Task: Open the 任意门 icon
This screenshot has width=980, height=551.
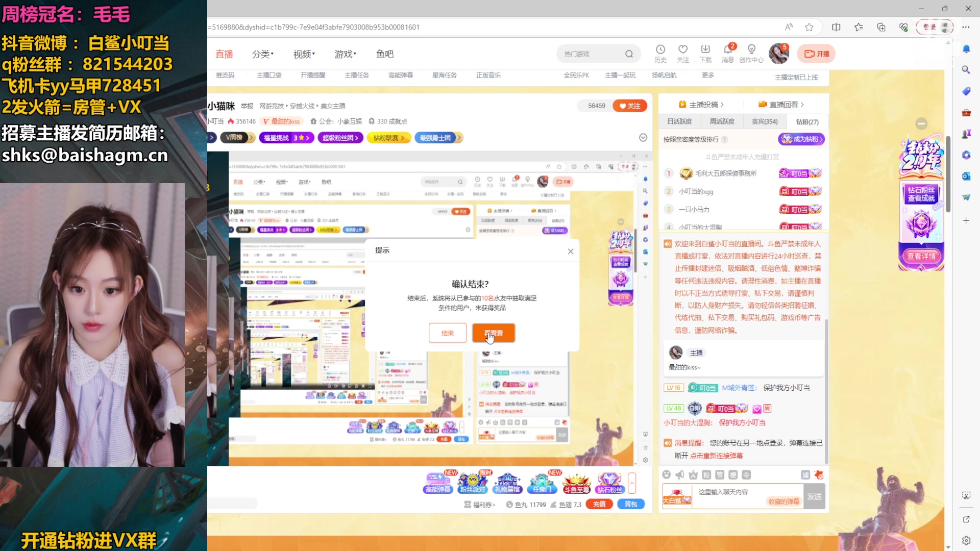Action: 542,482
